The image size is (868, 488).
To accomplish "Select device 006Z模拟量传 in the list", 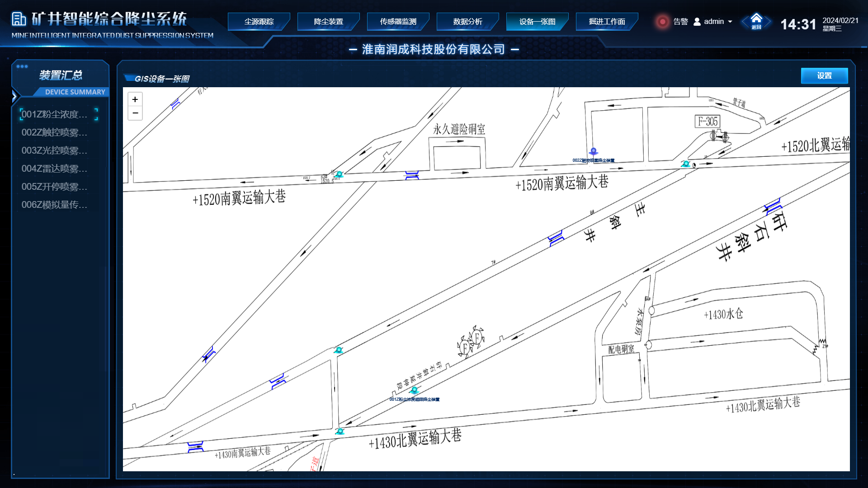I will click(54, 205).
